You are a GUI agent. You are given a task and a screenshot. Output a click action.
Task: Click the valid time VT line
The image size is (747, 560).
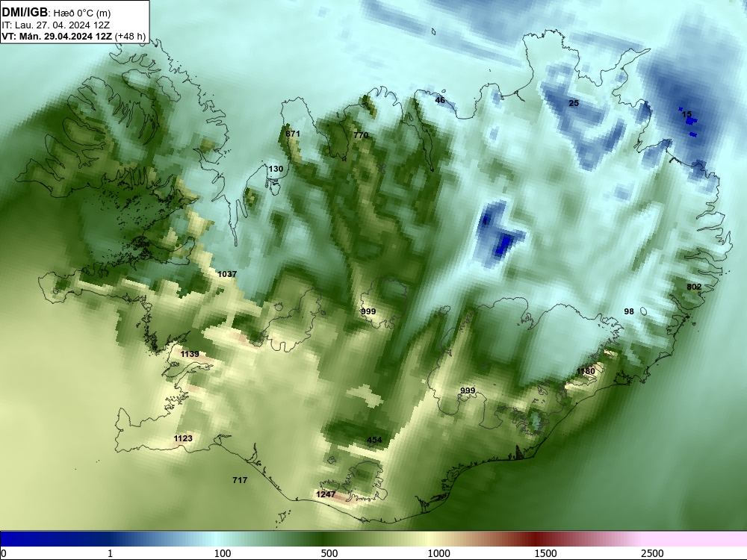point(73,37)
